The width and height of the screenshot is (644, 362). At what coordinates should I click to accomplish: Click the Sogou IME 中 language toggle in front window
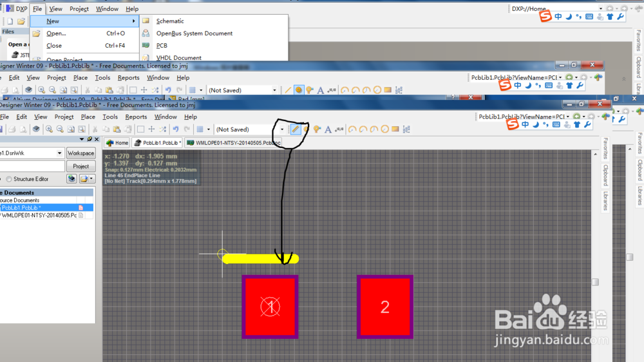coord(526,125)
